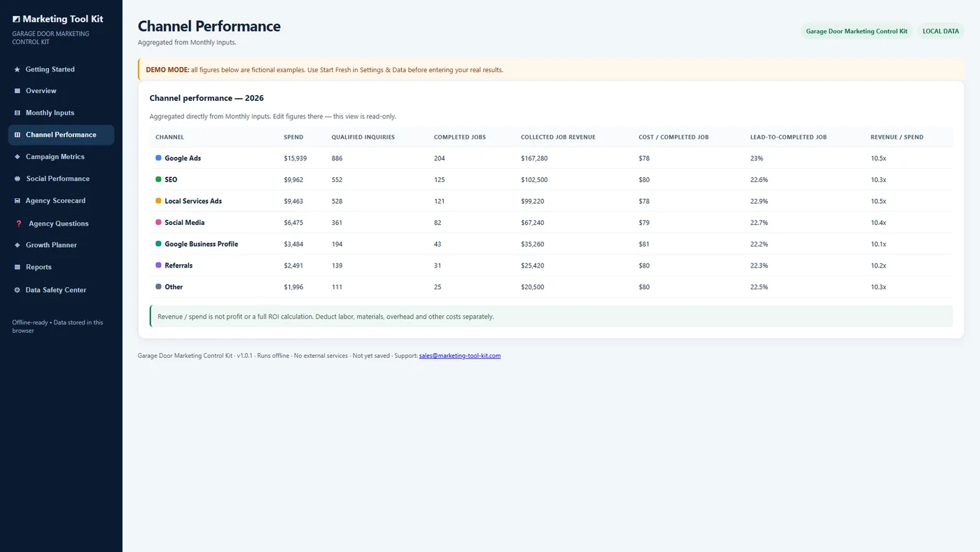The height and width of the screenshot is (552, 980).
Task: Click the Agency Scorecard sidebar icon
Action: click(17, 201)
